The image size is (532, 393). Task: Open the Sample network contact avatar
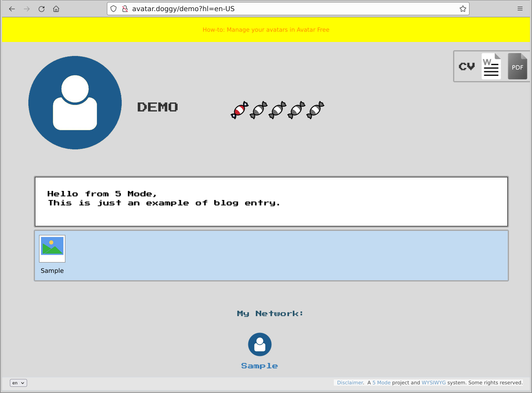(260, 344)
